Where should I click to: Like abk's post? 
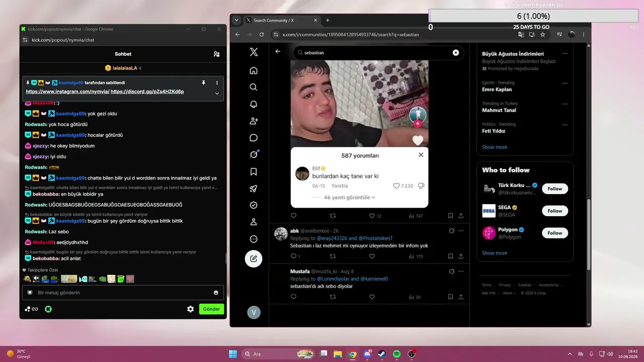tap(372, 256)
